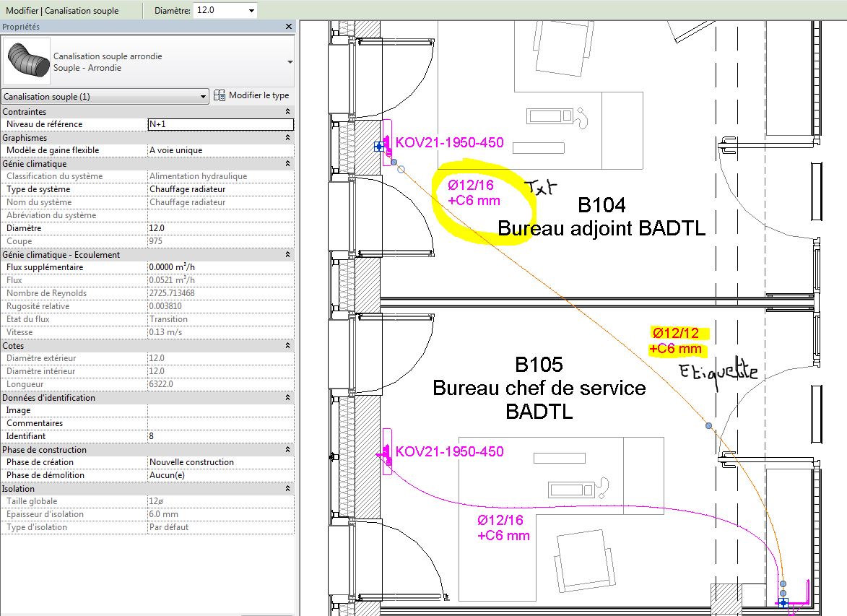
Task: Click the Modifier le type icon
Action: (x=220, y=95)
